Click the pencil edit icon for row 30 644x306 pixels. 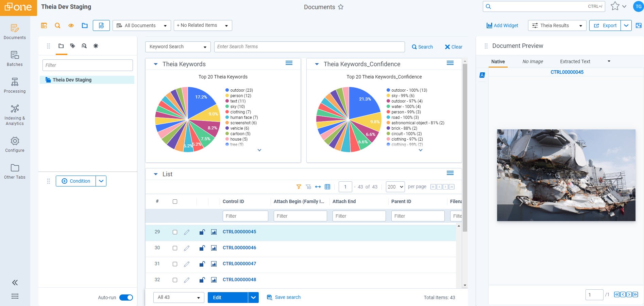point(187,248)
